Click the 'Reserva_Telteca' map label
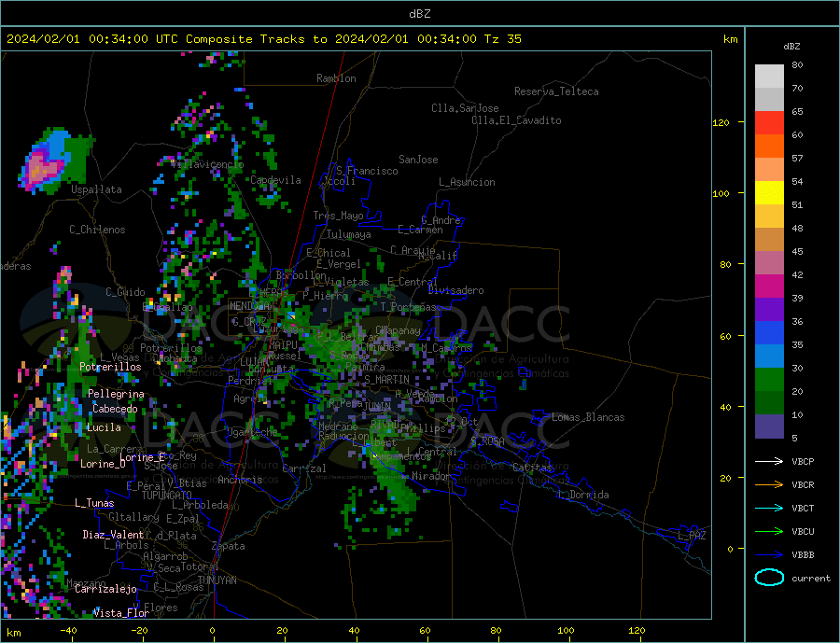840x643 pixels. coord(556,91)
